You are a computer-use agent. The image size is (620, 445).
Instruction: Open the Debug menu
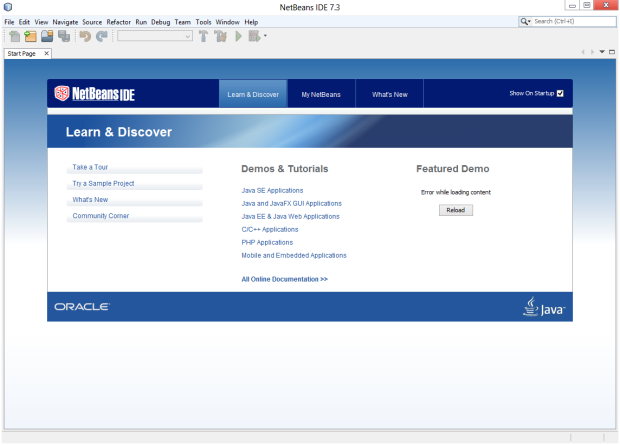pos(161,22)
